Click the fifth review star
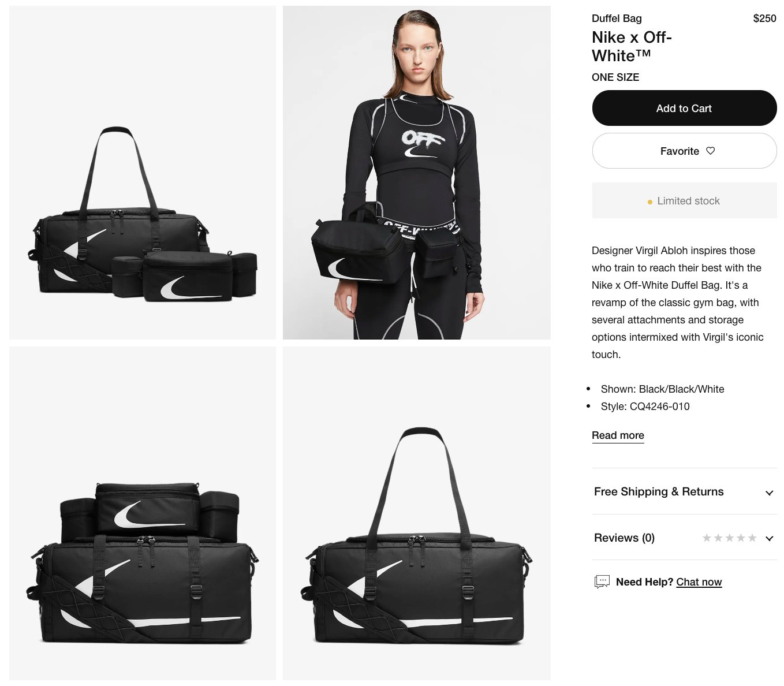The height and width of the screenshot is (686, 784). pyautogui.click(x=752, y=538)
